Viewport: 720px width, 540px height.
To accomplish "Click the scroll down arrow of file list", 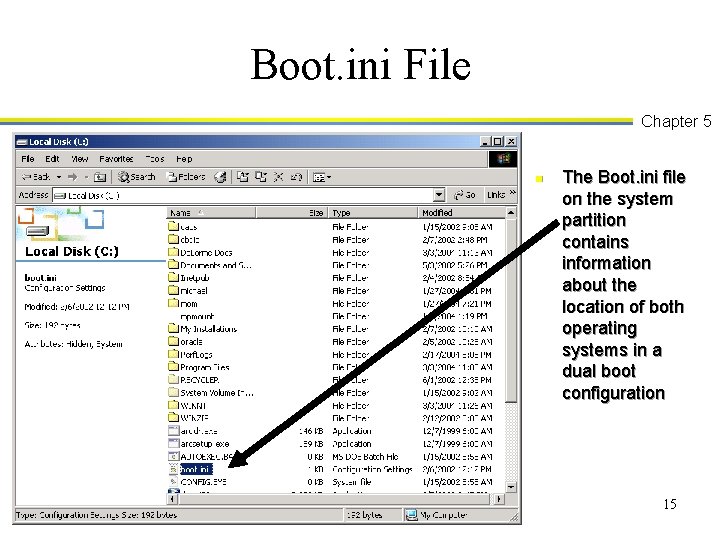I will [511, 486].
